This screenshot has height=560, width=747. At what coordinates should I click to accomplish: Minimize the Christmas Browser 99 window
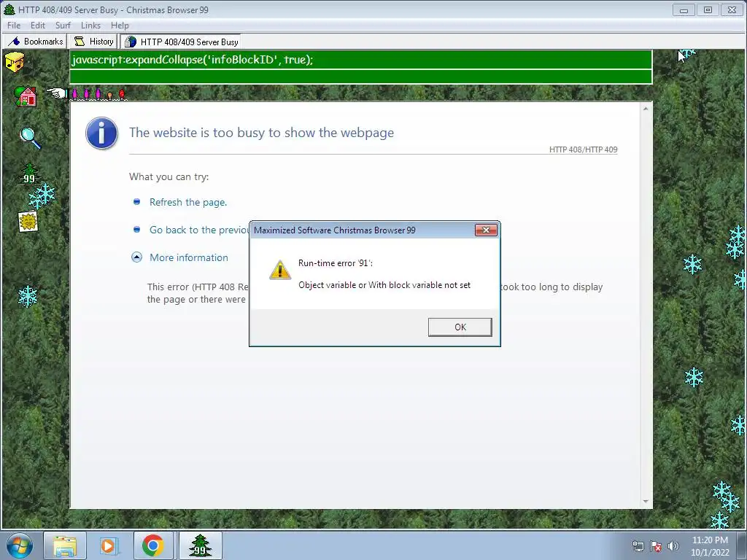point(684,9)
